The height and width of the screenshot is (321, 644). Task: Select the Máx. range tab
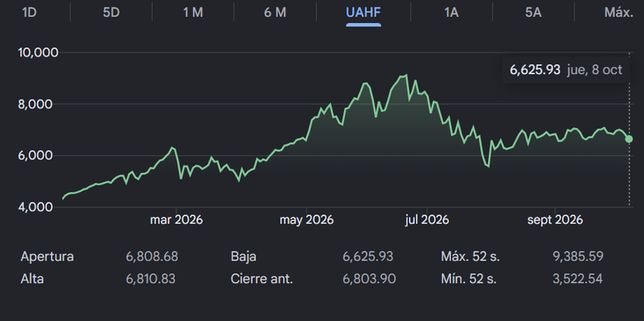point(618,12)
